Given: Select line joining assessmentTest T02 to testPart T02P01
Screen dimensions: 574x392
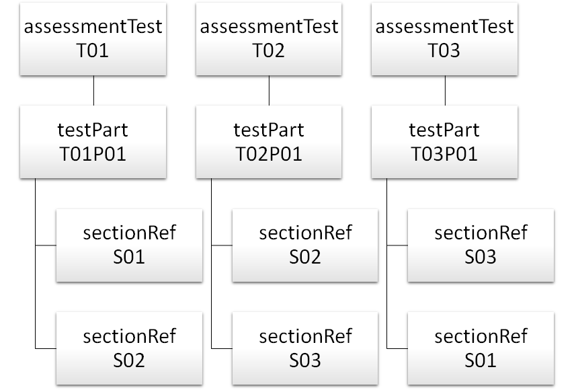Looking at the screenshot, I should [x=269, y=90].
